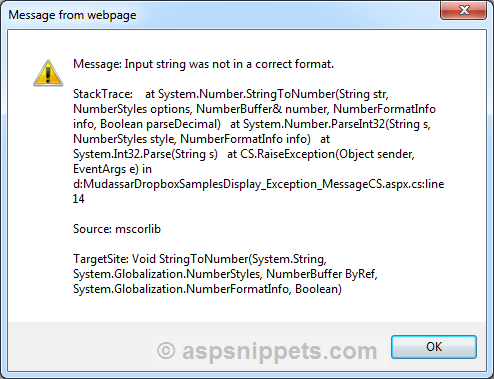This screenshot has width=494, height=379.
Task: Click 'System.Number.StringToNumber(String str,' in the stack trace
Action: pyautogui.click(x=273, y=94)
